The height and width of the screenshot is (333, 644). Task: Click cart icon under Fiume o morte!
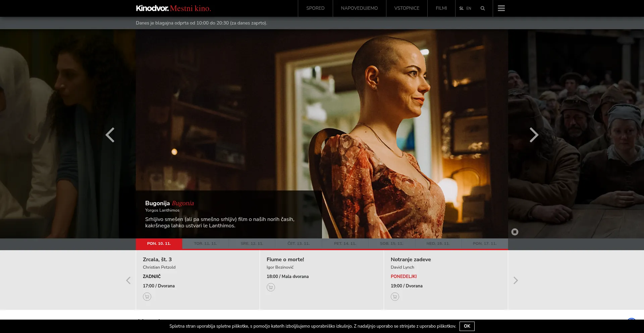[x=271, y=287]
